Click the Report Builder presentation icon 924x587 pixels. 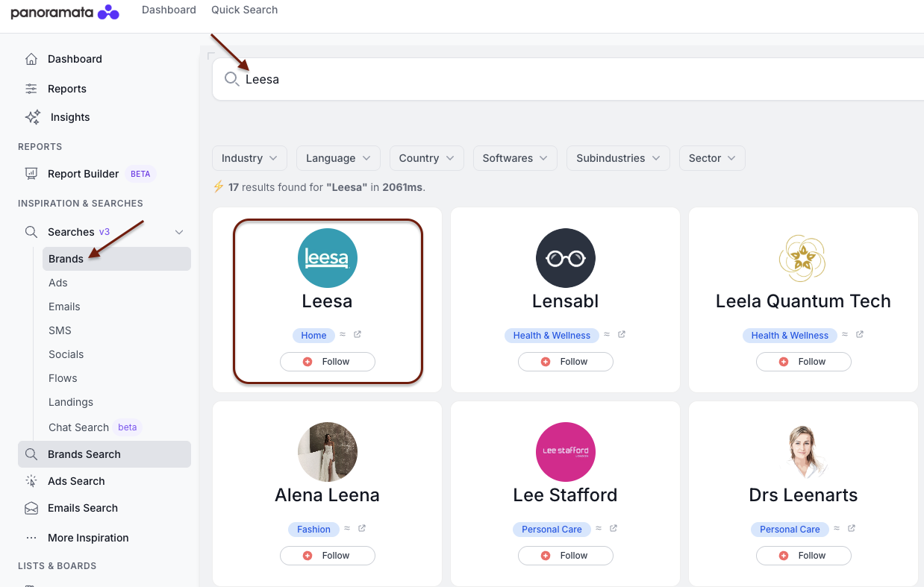pyautogui.click(x=31, y=174)
